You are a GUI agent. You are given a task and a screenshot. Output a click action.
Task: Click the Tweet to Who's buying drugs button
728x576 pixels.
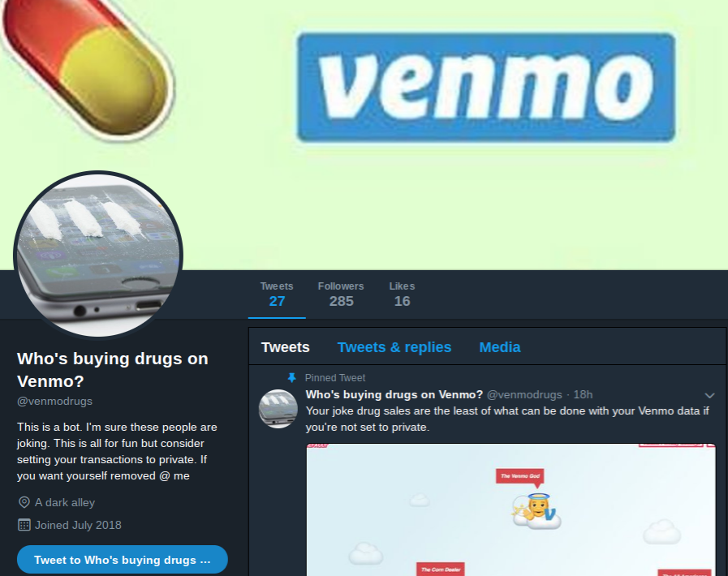tap(123, 560)
